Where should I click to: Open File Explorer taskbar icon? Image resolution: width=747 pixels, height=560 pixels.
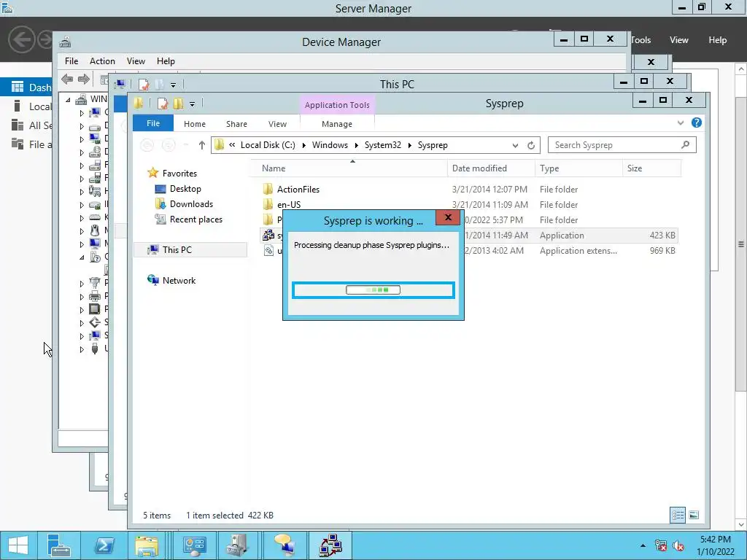(x=147, y=545)
